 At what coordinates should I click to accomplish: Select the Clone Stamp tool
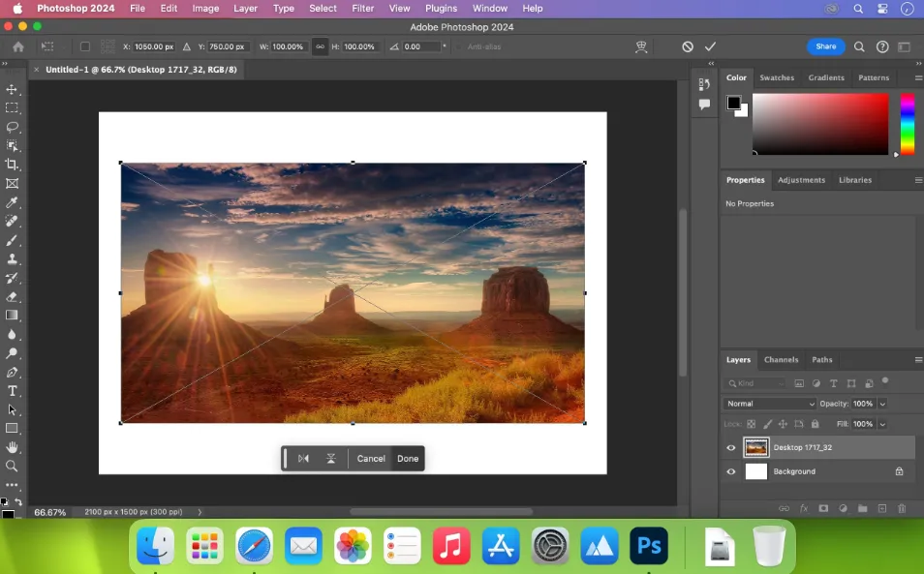pos(12,259)
